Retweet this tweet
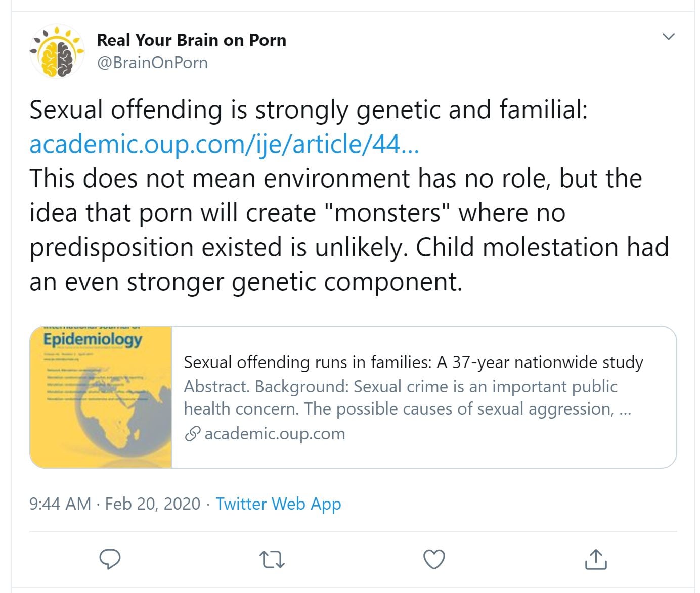The image size is (700, 593). tap(272, 560)
